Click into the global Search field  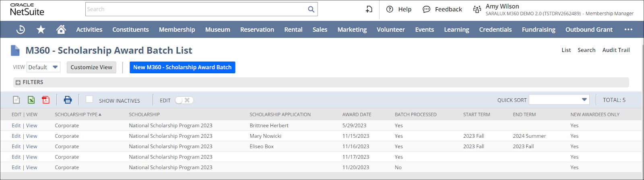click(x=195, y=9)
